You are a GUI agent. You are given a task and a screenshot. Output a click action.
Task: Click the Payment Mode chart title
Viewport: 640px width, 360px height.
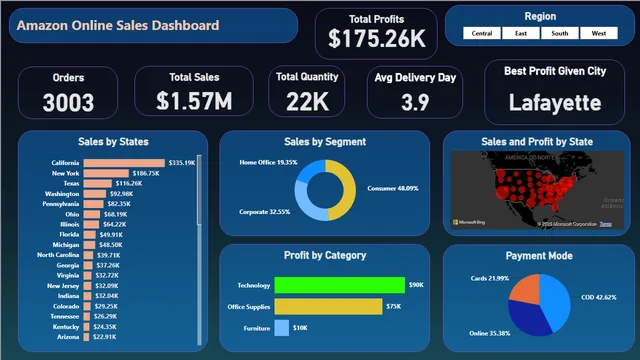539,256
